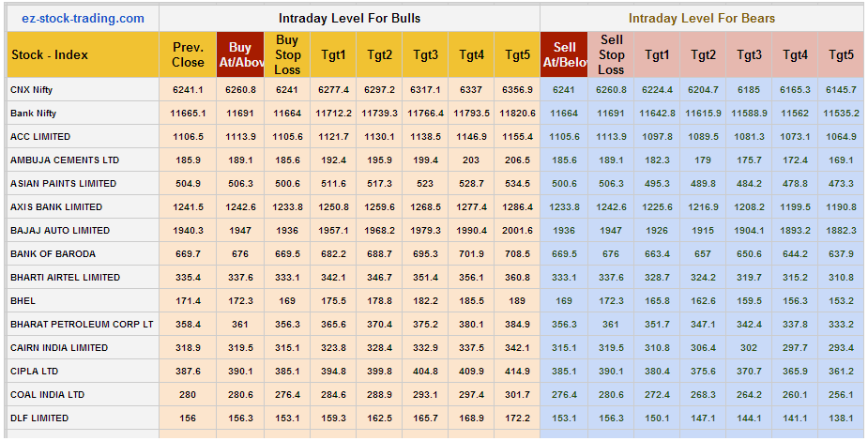The width and height of the screenshot is (868, 441).
Task: Click the 'Prev. Close' column header
Action: click(x=188, y=54)
